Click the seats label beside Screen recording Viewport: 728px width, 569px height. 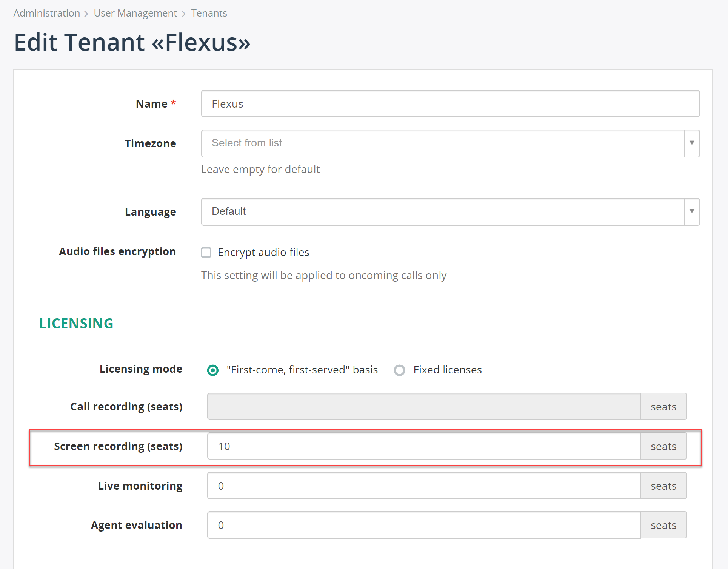point(663,446)
